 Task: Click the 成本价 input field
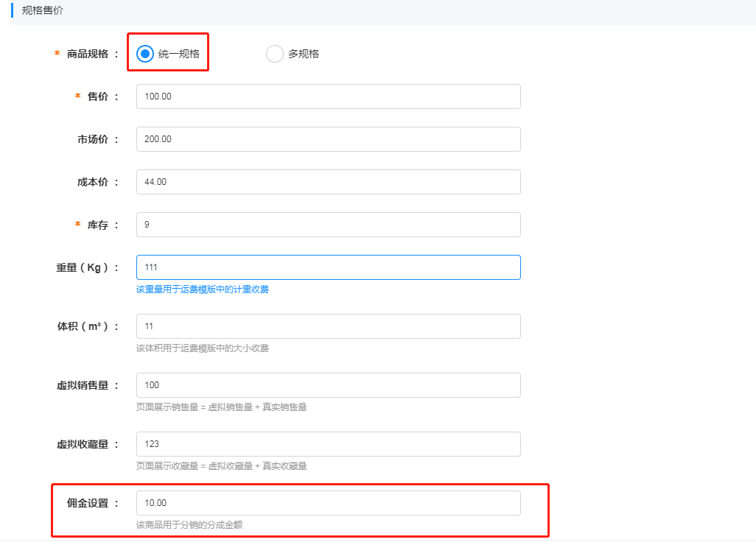[x=328, y=181]
